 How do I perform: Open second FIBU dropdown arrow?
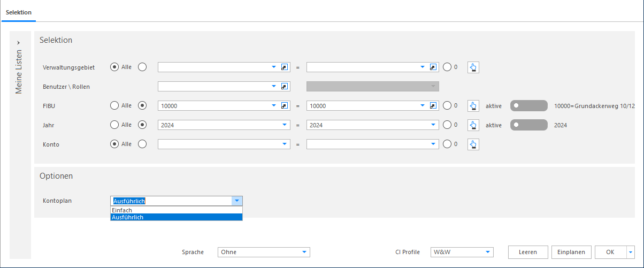pyautogui.click(x=423, y=106)
